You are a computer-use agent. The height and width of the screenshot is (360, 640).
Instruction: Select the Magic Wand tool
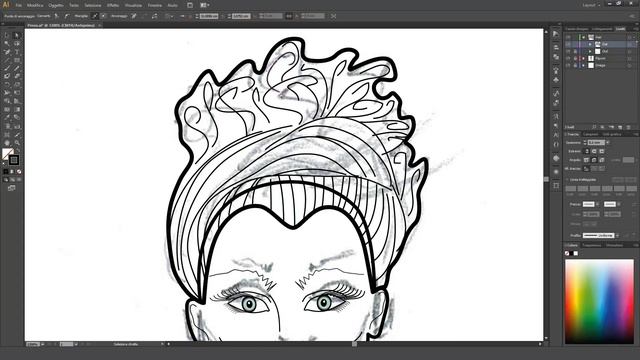click(x=7, y=44)
